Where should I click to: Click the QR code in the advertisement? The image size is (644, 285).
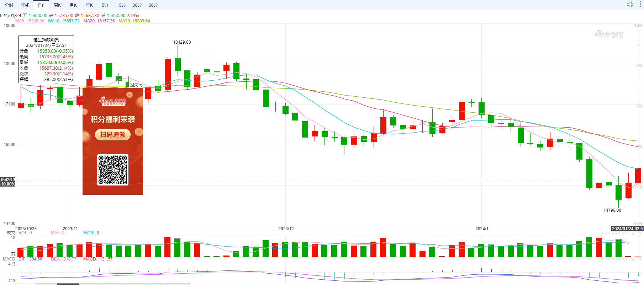pyautogui.click(x=113, y=170)
